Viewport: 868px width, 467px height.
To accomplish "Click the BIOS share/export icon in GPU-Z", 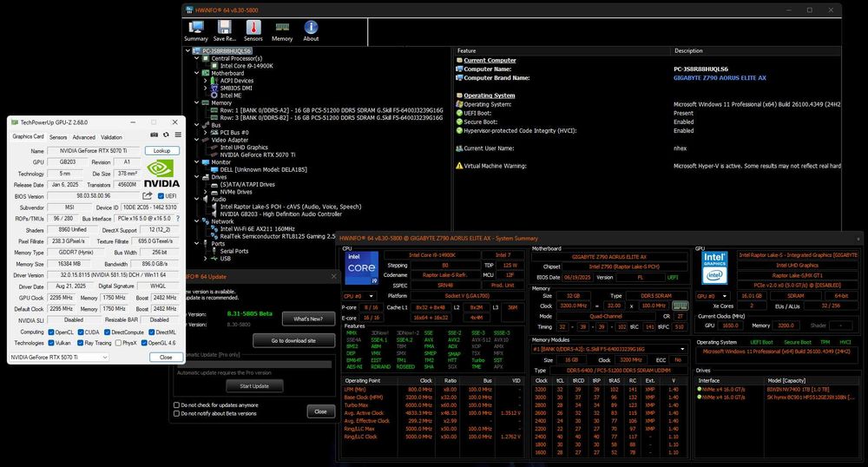I will pos(147,196).
